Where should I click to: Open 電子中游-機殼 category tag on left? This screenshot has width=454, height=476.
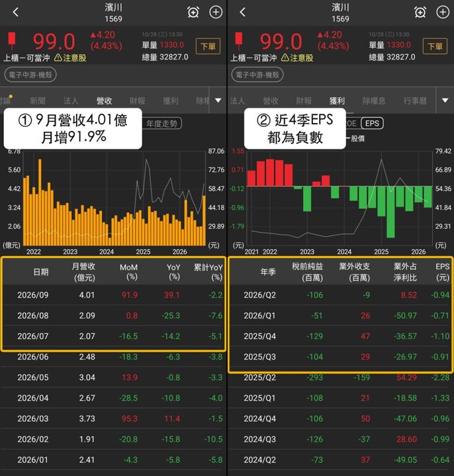30,75
